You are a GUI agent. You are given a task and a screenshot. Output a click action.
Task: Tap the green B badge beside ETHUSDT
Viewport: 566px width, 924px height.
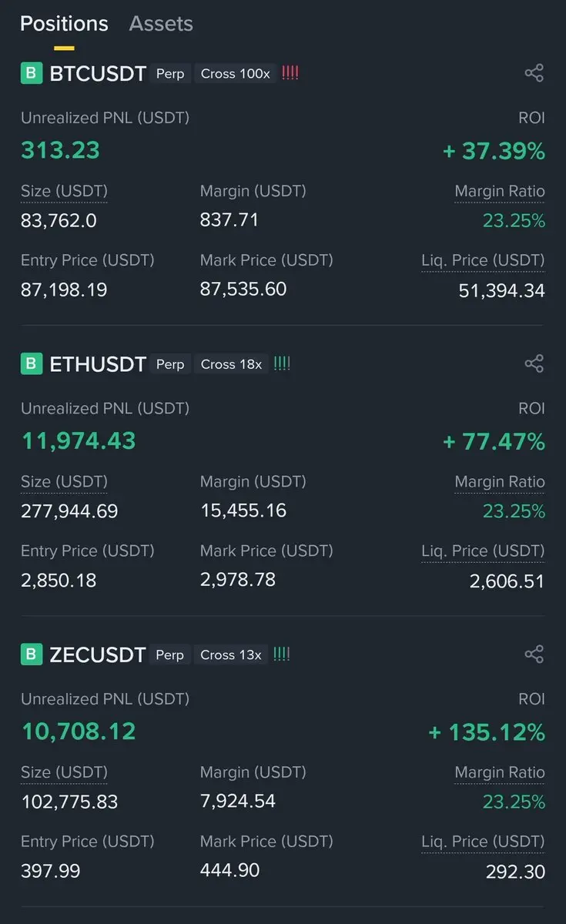(31, 363)
